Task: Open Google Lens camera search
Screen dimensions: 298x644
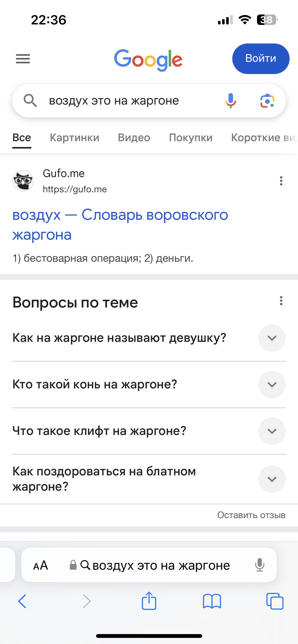Action: coord(267,101)
